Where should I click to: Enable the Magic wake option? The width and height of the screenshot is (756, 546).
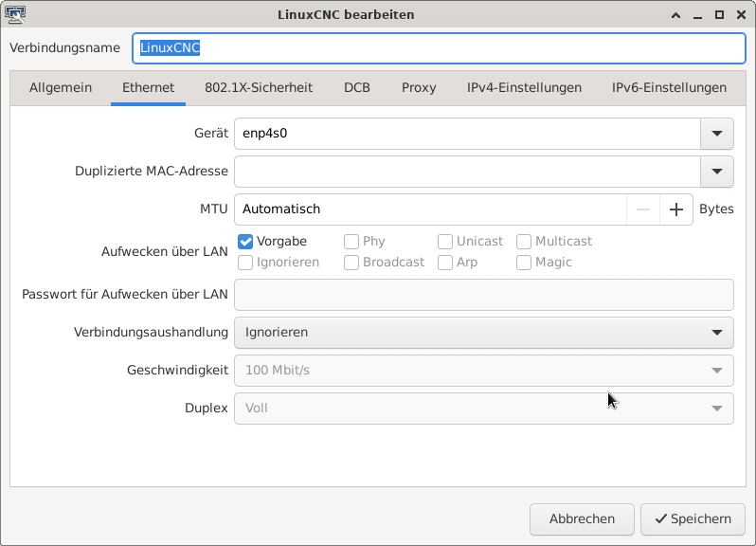pyautogui.click(x=524, y=263)
